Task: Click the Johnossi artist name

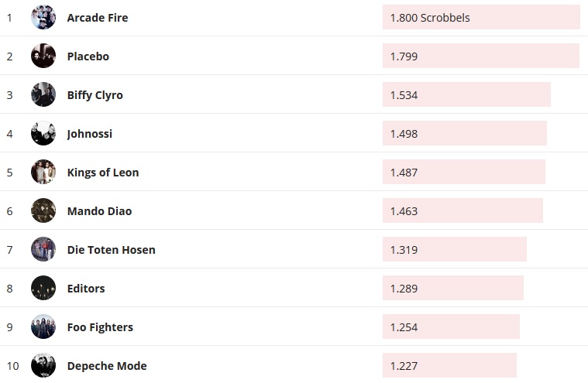Action: click(x=90, y=134)
